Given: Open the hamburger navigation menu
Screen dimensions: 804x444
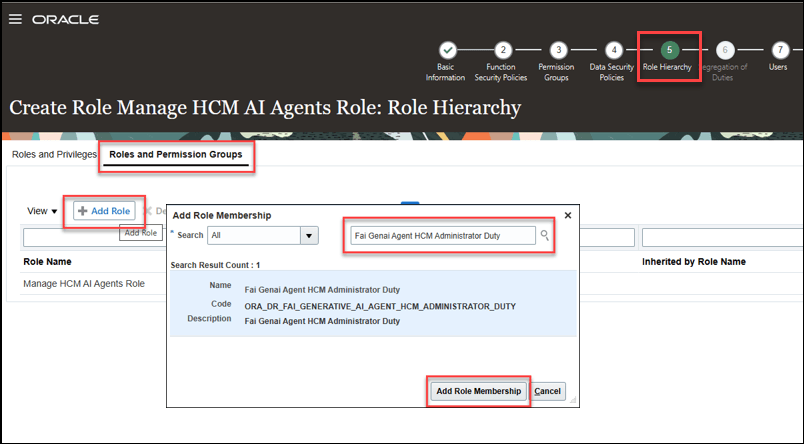Looking at the screenshot, I should pos(15,19).
